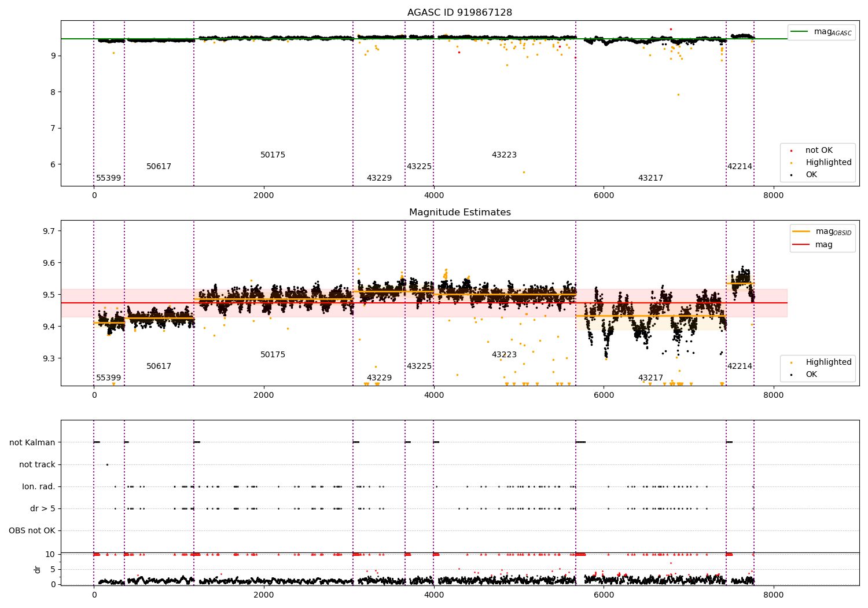Click OBSID label 43217 in the AGASC ID plot
Image resolution: width=868 pixels, height=608 pixels.
coord(650,178)
